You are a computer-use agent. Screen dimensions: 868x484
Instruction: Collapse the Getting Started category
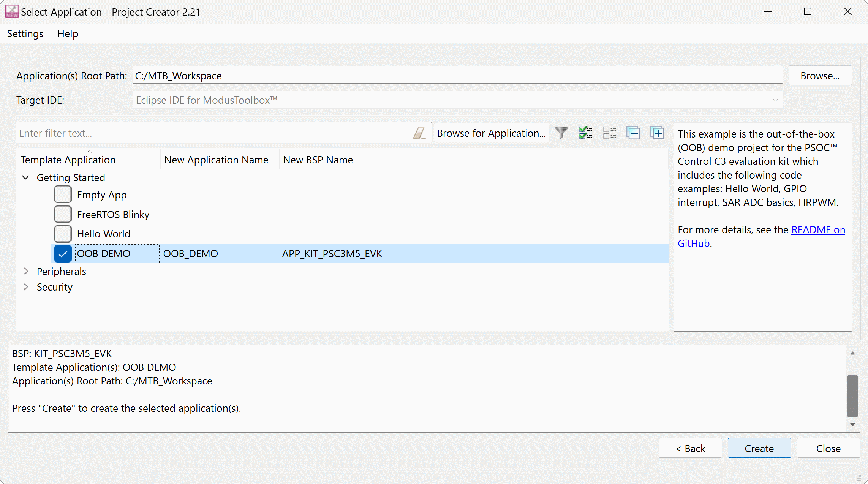tap(26, 177)
